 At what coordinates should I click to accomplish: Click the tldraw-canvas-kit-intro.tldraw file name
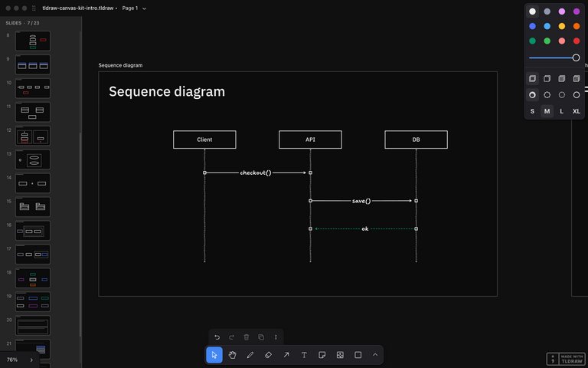click(78, 8)
